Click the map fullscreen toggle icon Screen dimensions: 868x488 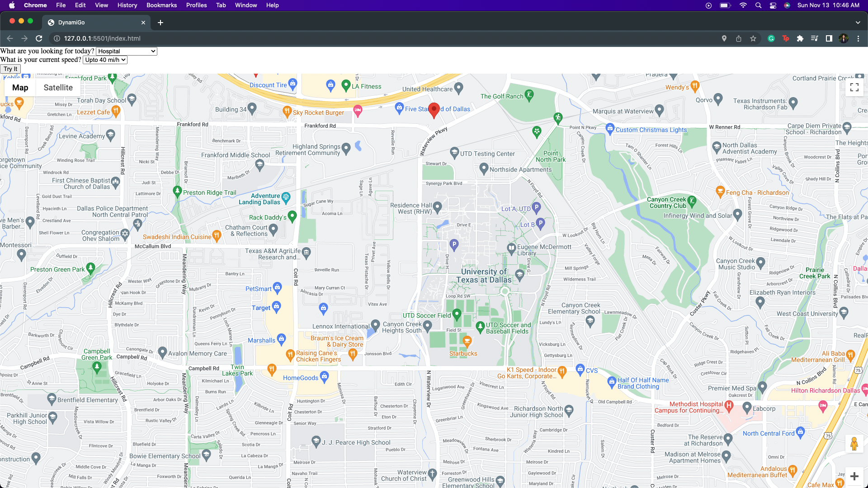click(854, 88)
